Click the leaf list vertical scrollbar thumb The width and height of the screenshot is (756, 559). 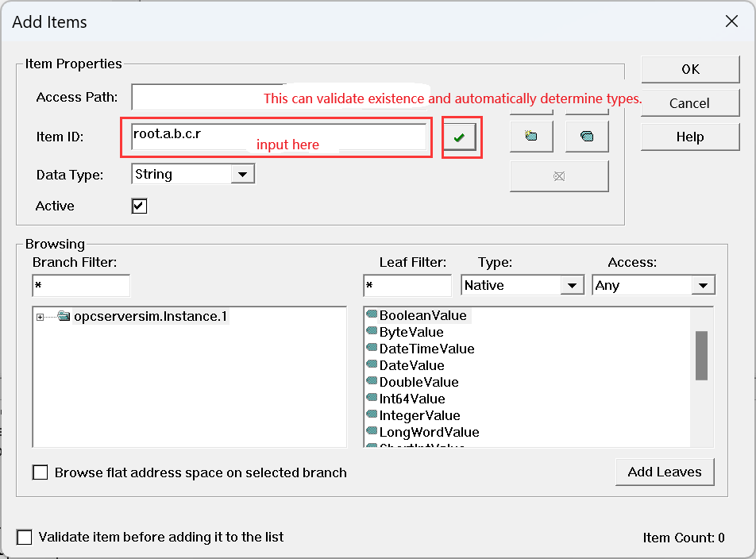(x=701, y=356)
